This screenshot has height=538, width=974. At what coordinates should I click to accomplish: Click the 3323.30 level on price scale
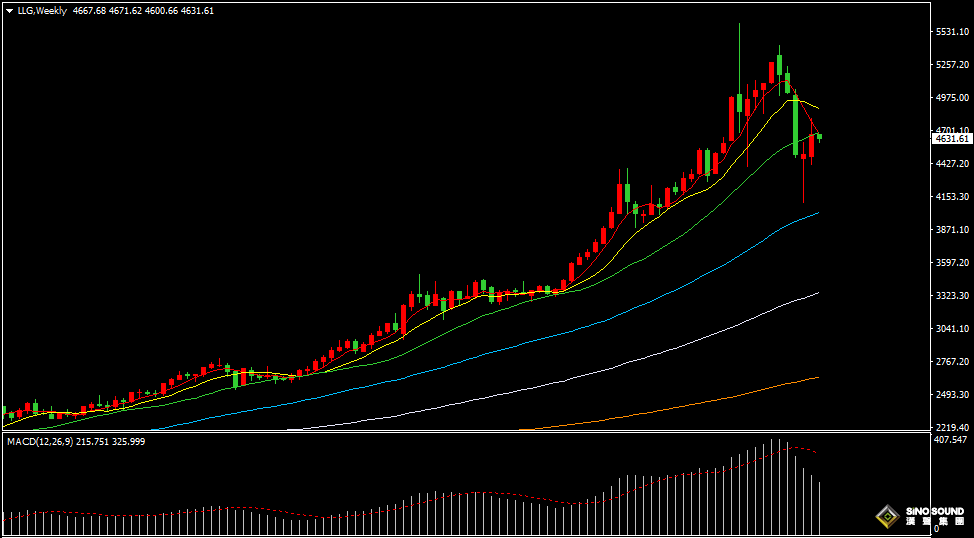[951, 296]
